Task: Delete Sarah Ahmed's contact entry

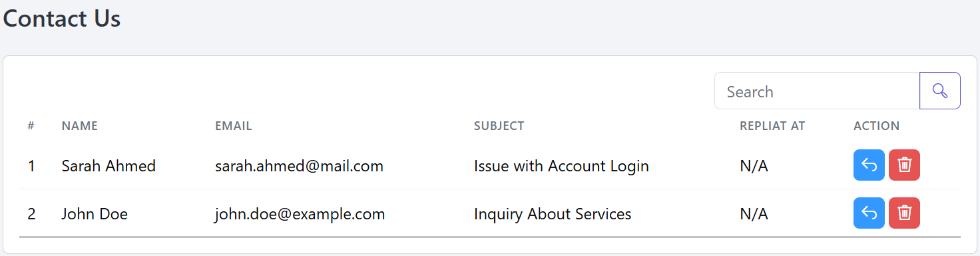Action: (x=904, y=165)
